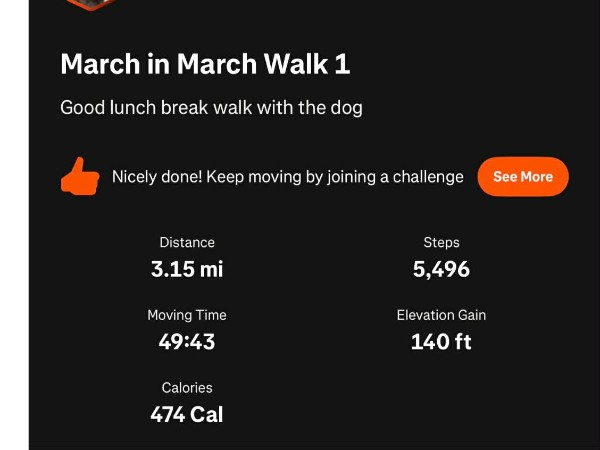Open the March in March Walk 1 title

click(205, 65)
